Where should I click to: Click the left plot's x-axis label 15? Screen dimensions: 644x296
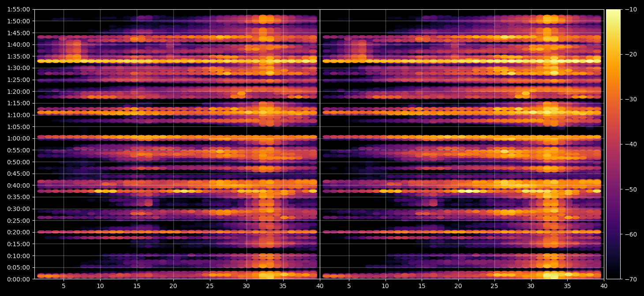click(137, 286)
